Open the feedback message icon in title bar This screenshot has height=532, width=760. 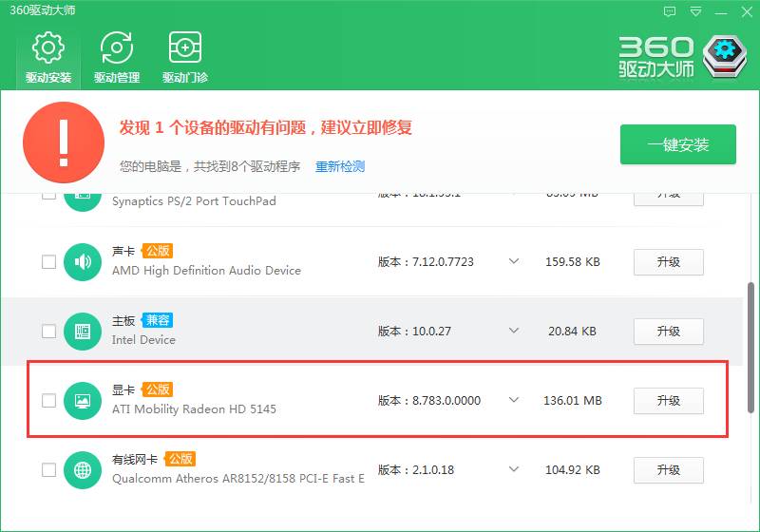tap(670, 11)
